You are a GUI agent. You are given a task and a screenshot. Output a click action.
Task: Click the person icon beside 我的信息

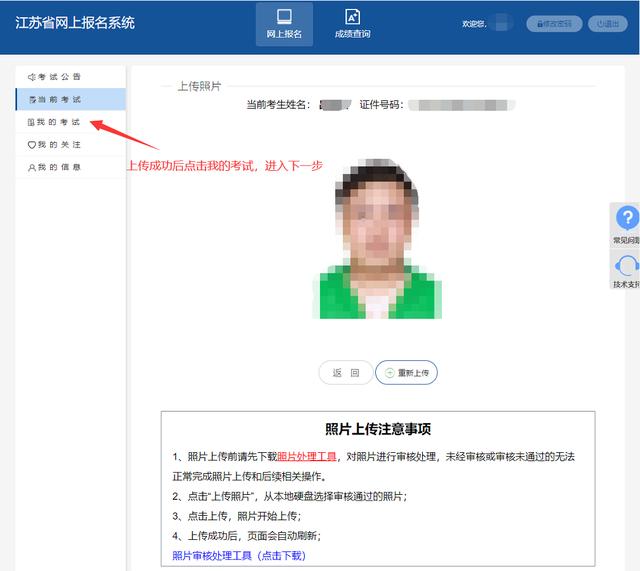coord(32,167)
